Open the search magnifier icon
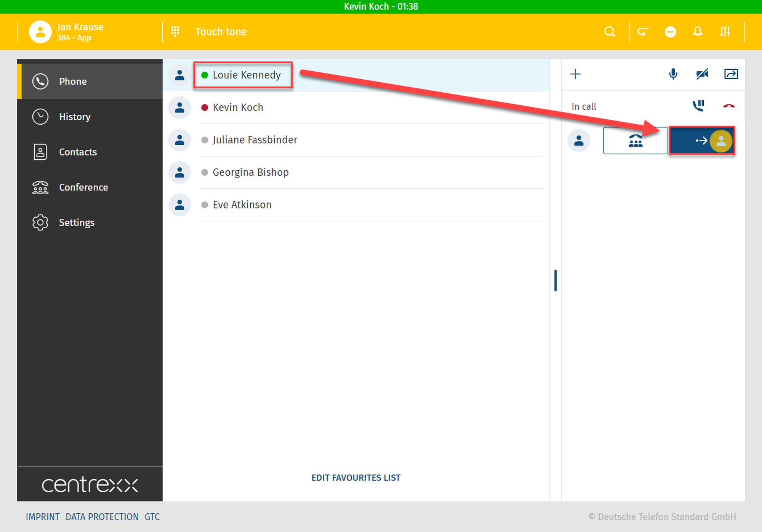The height and width of the screenshot is (532, 762). pos(610,31)
